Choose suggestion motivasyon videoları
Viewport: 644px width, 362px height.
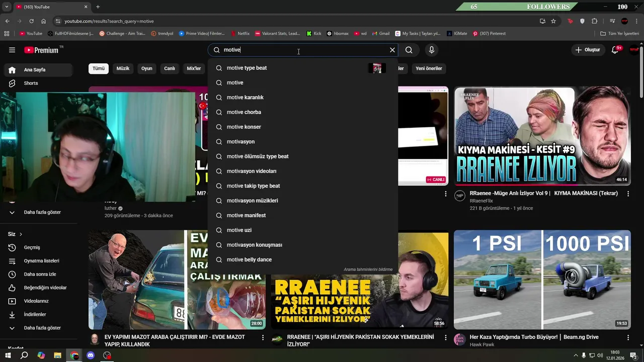(x=302, y=171)
